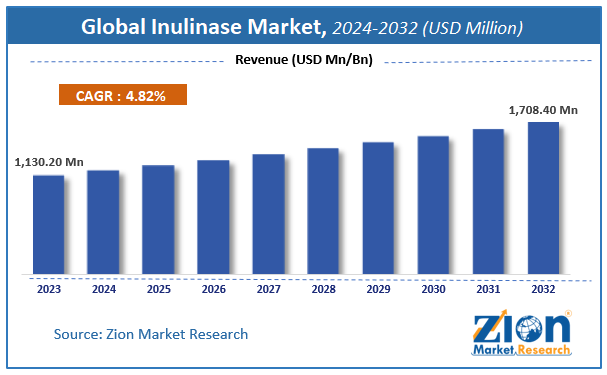Select the 2026 revenue bar

pos(213,217)
